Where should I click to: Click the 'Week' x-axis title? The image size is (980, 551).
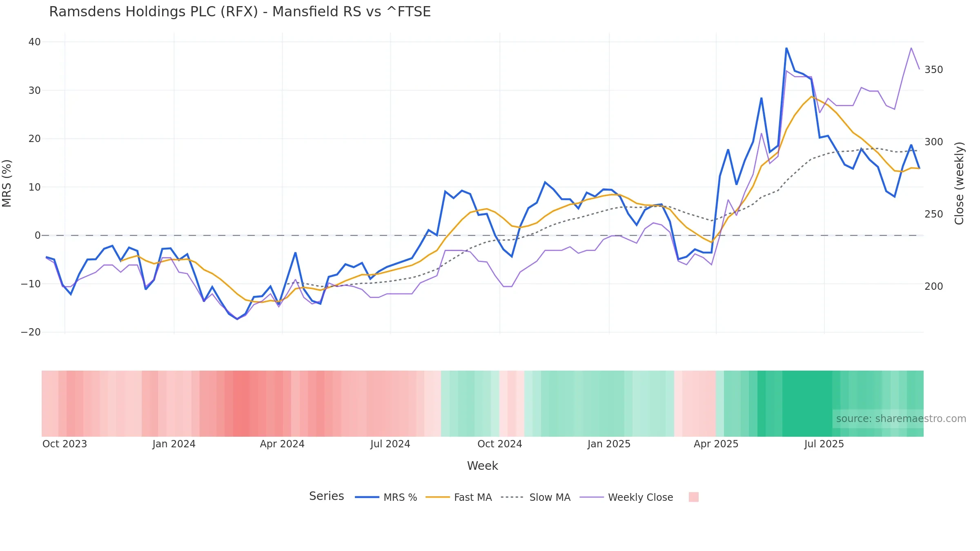pos(482,466)
